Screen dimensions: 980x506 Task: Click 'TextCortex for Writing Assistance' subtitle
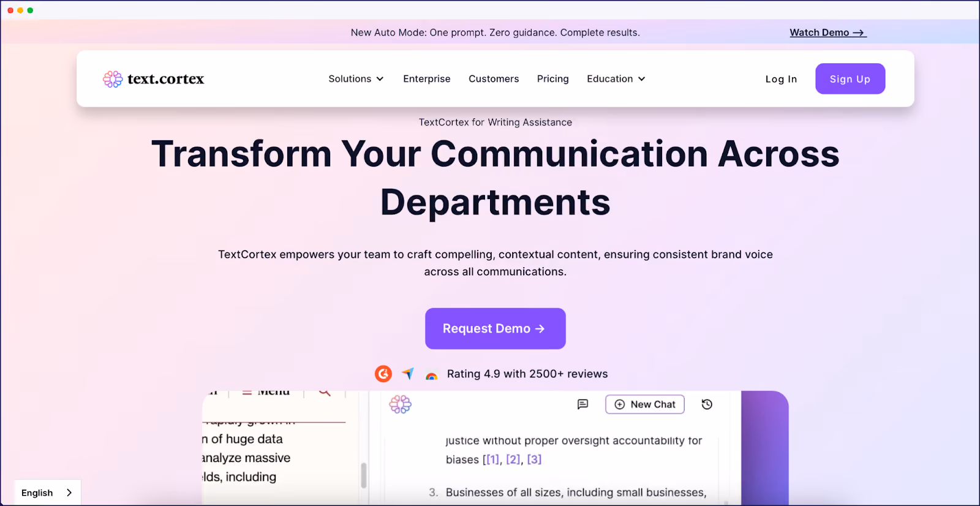[x=496, y=123]
